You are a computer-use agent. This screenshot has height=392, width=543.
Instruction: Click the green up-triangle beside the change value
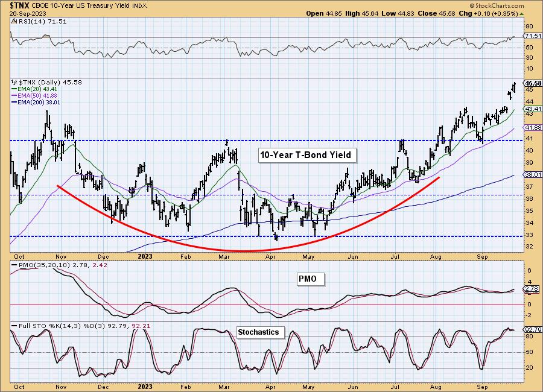coord(521,14)
